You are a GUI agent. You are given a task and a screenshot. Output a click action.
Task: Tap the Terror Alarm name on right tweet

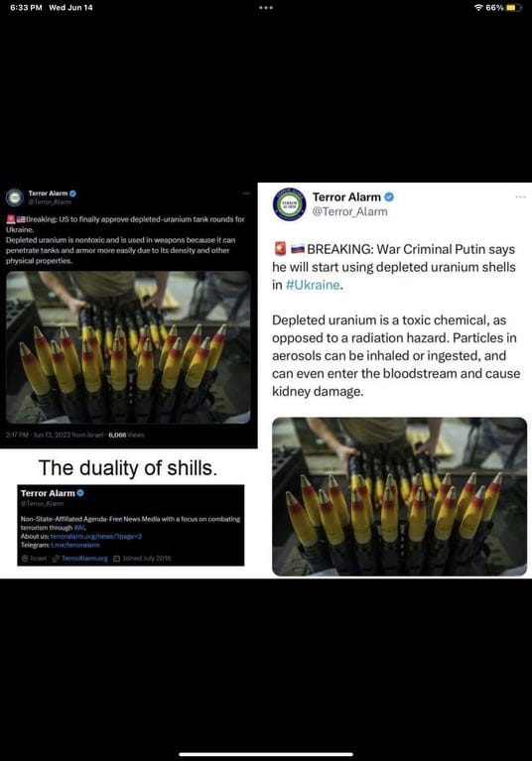point(346,197)
